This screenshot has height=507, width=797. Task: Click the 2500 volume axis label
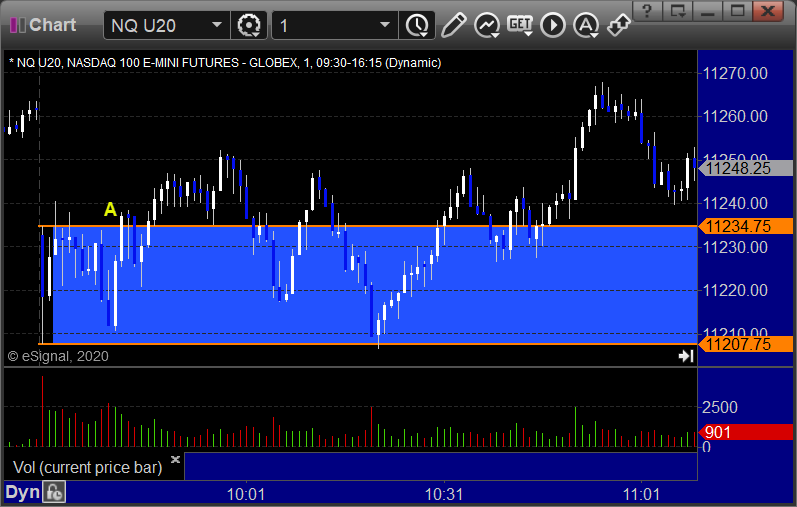point(720,407)
